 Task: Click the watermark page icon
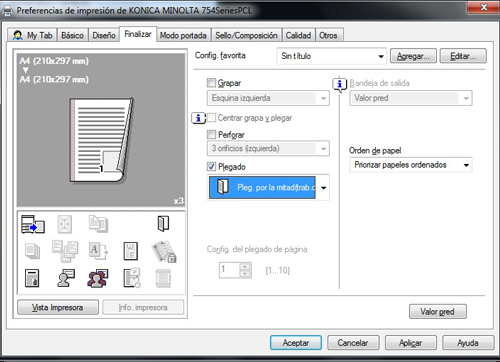[130, 251]
